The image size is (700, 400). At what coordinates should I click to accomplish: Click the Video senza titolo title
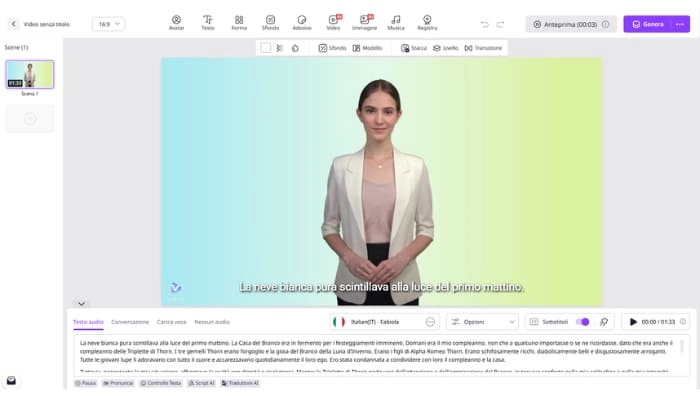click(46, 24)
